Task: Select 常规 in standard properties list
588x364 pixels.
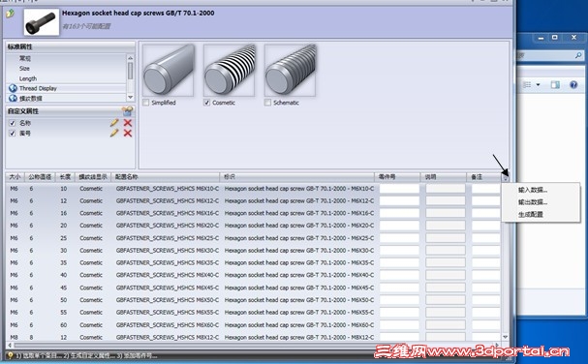Action: (x=25, y=58)
